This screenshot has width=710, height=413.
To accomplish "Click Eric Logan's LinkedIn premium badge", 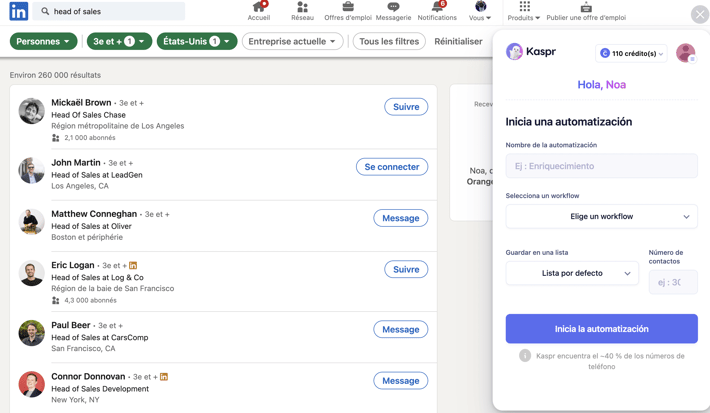I will pyautogui.click(x=133, y=265).
